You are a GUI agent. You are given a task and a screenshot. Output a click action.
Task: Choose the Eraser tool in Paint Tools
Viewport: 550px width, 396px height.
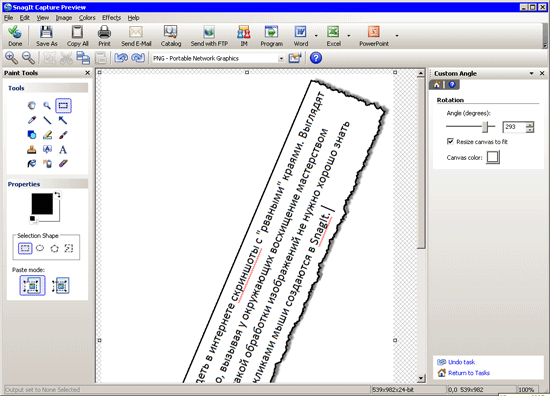pos(63,163)
